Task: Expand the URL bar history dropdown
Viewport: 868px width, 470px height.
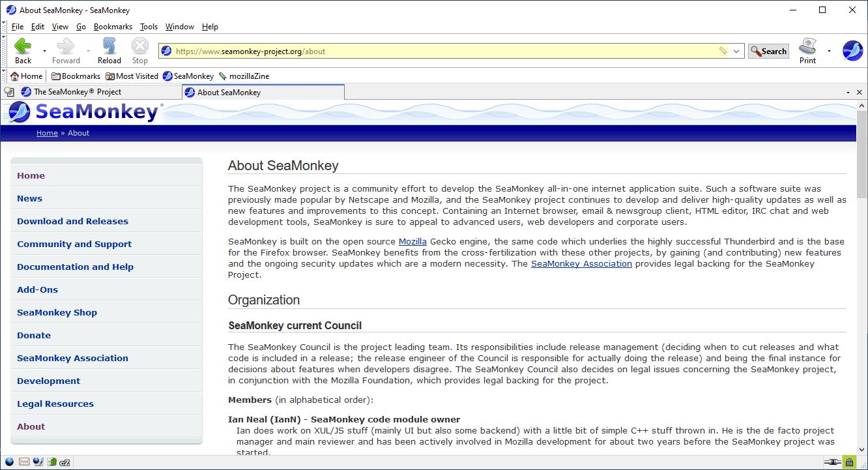Action: pyautogui.click(x=736, y=51)
